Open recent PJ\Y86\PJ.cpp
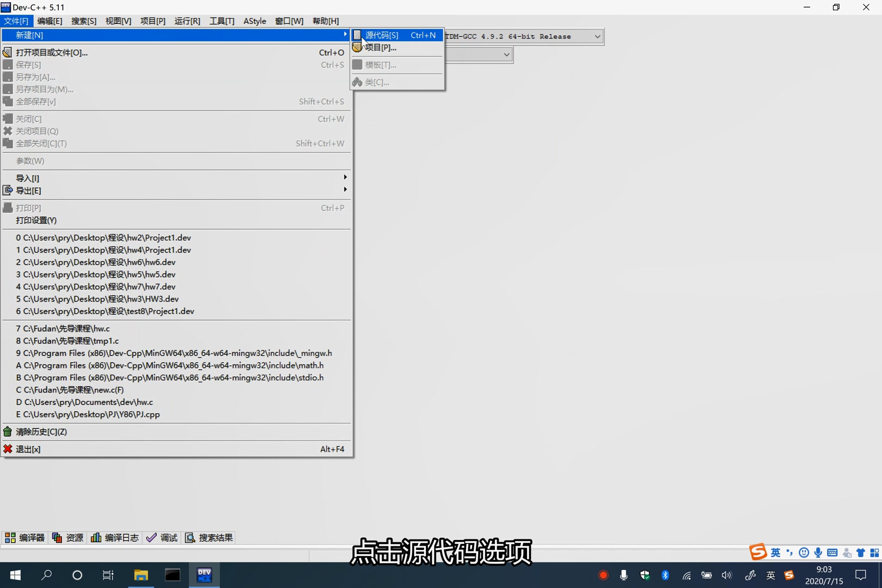 (x=177, y=414)
